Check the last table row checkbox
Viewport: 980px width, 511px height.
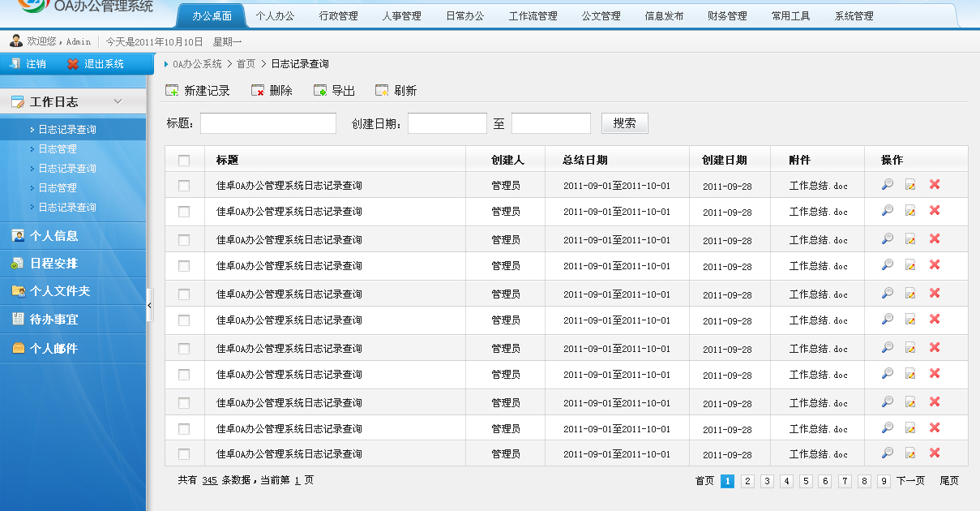click(184, 454)
